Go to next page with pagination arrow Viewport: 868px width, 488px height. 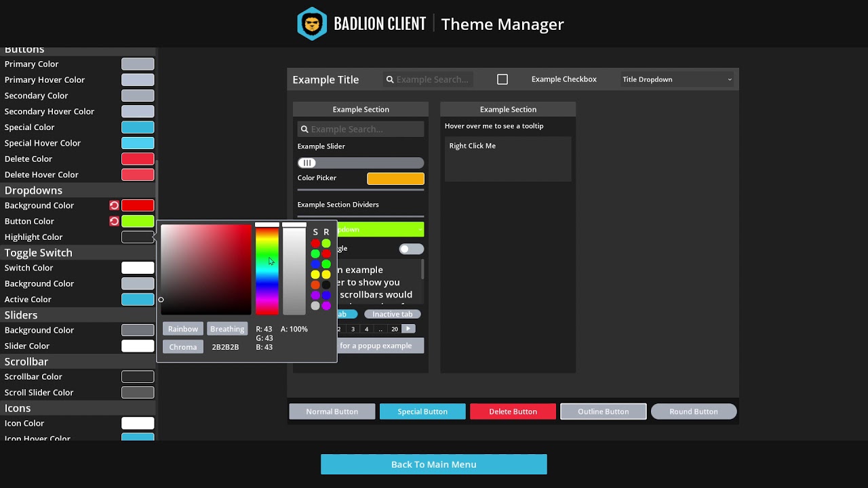pos(408,329)
